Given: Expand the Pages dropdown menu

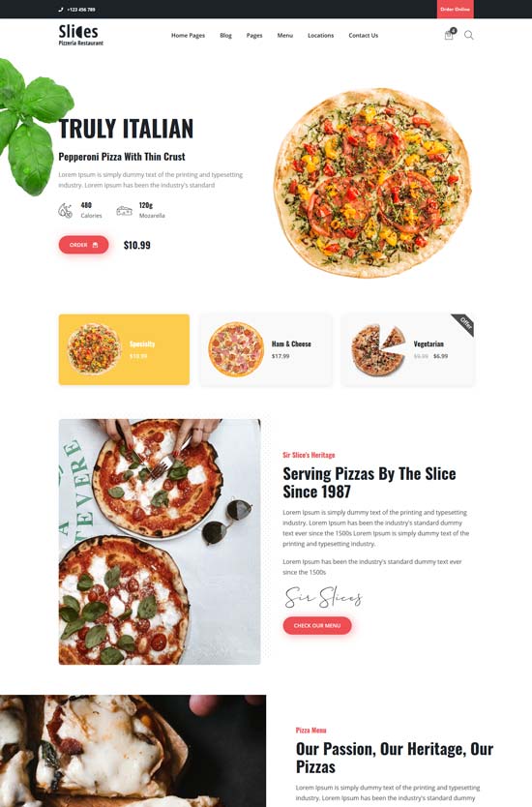Looking at the screenshot, I should tap(254, 36).
